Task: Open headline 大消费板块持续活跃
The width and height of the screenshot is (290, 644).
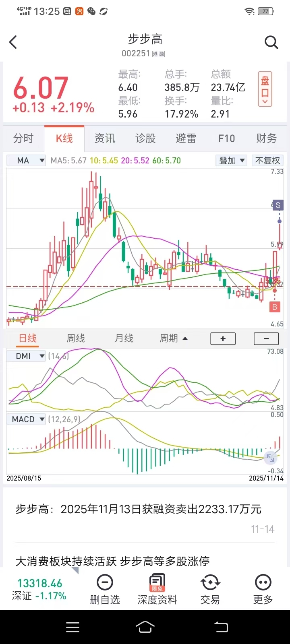Action: click(112, 561)
